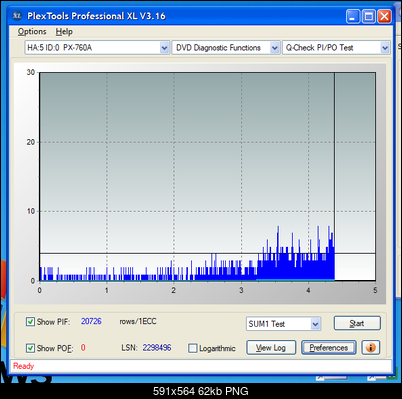Click the LSN value 2298496
Image resolution: width=402 pixels, height=399 pixels.
tap(157, 348)
